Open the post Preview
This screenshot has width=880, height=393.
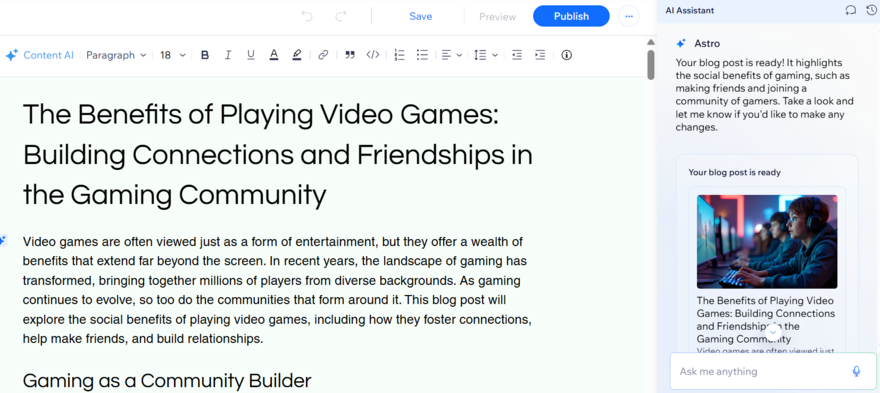497,17
